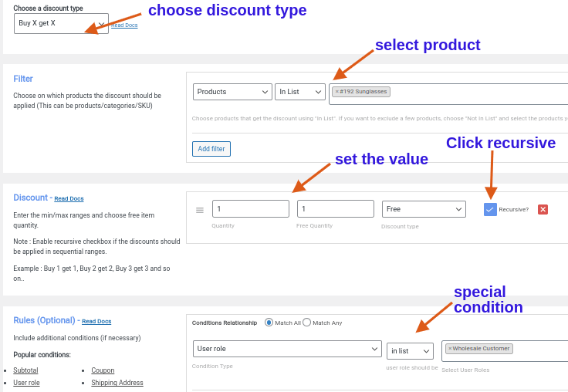
Task: Remove the Wholesale Customer role tag
Action: tap(450, 349)
